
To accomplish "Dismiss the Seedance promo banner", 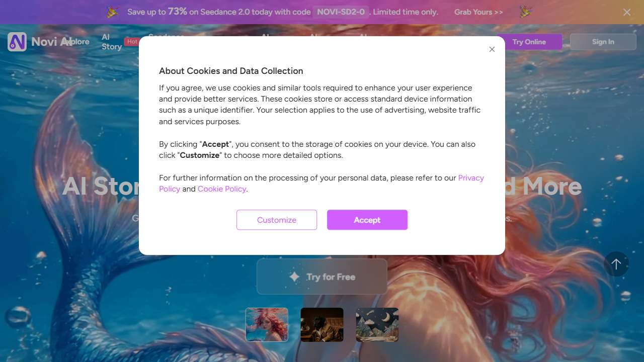I will tap(627, 12).
